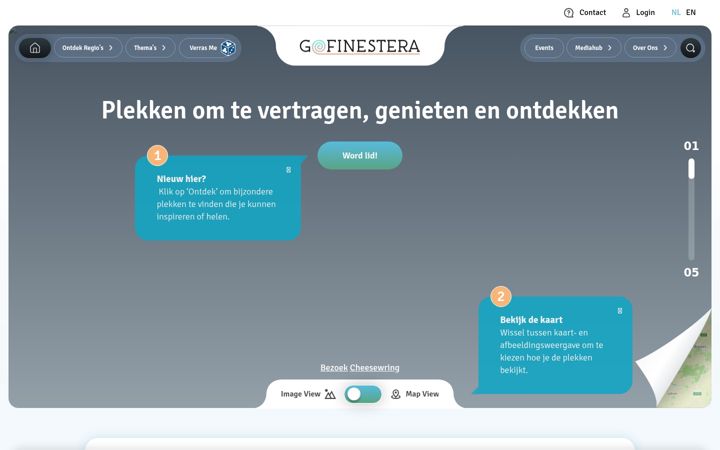Click the Word lid! button
Viewport: 720px width, 450px height.
click(x=360, y=156)
